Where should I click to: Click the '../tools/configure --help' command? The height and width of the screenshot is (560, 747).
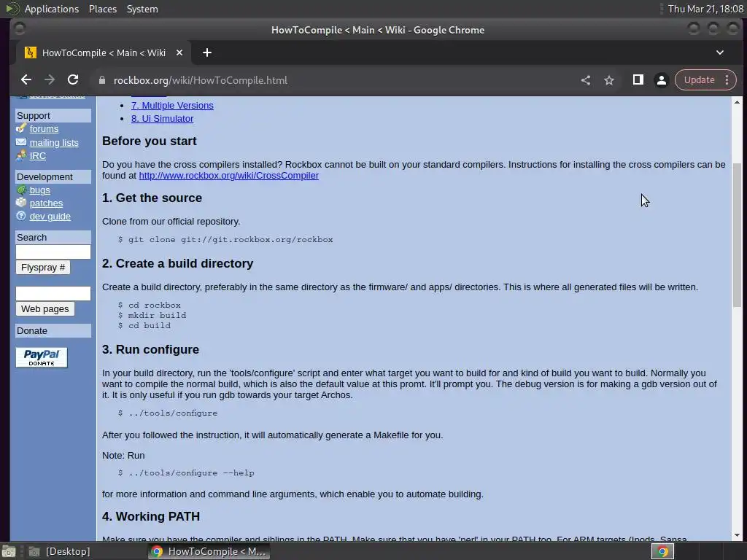(x=186, y=472)
